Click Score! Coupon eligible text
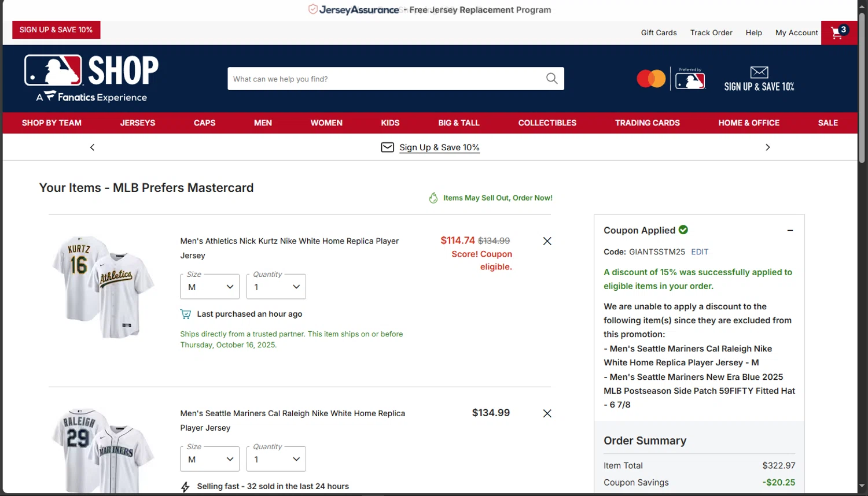 pyautogui.click(x=481, y=260)
